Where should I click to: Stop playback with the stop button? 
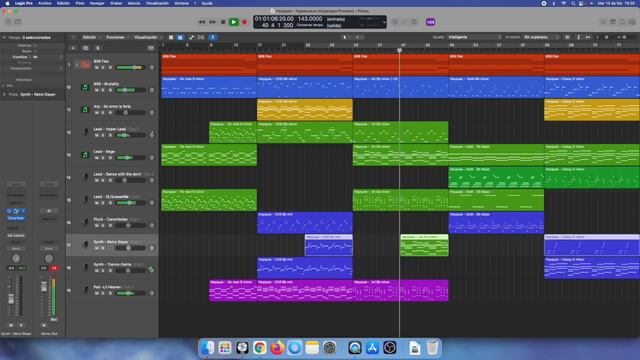pos(223,22)
